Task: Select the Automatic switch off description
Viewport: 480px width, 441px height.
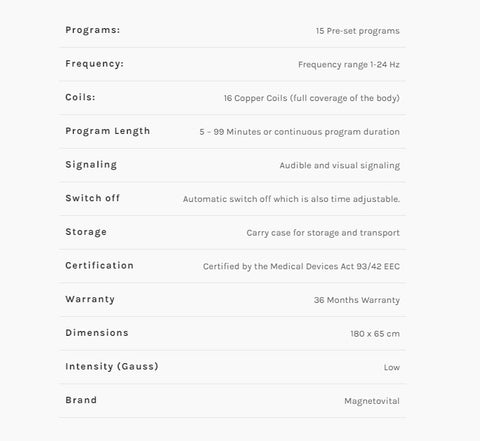Action: tap(291, 199)
